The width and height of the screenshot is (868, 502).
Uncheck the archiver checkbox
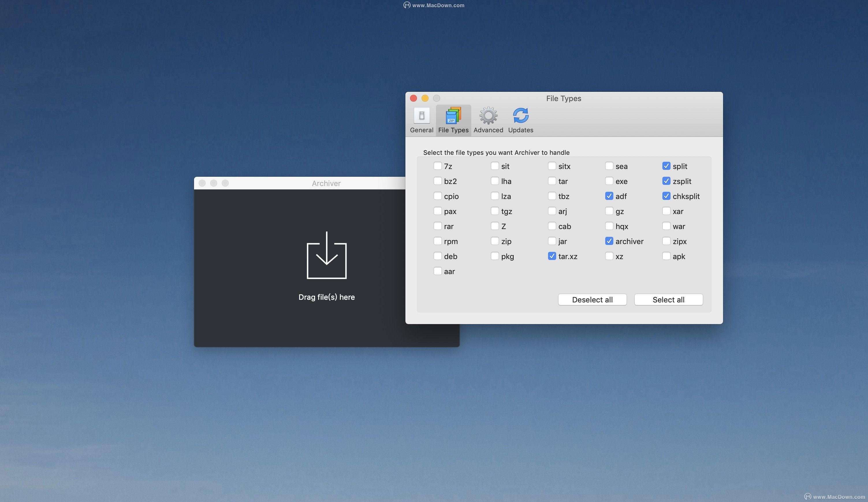pyautogui.click(x=609, y=241)
